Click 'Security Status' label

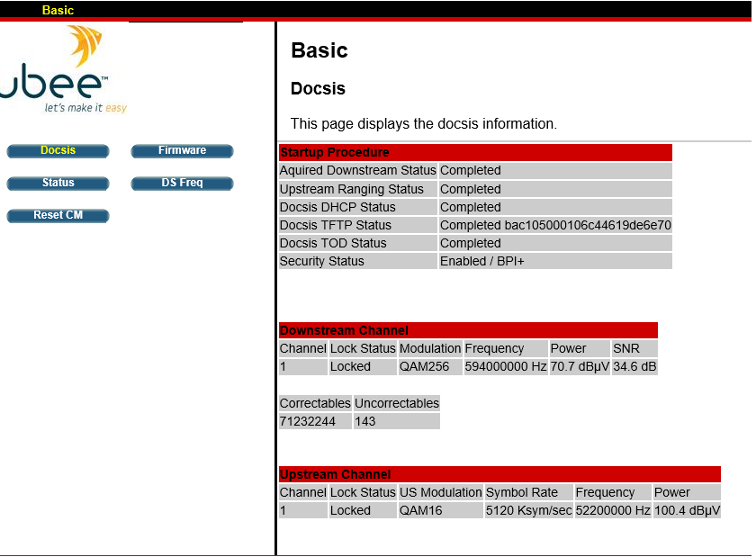(x=358, y=261)
